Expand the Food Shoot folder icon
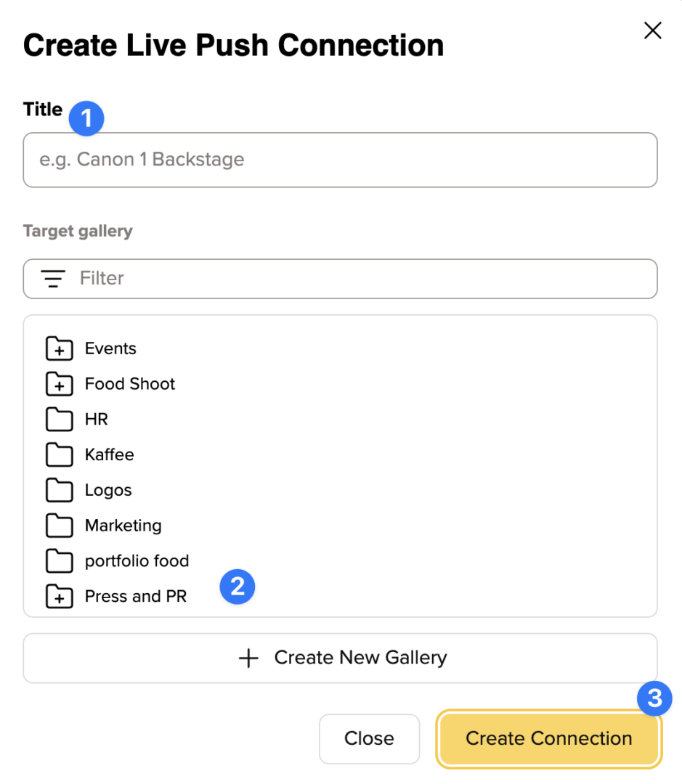This screenshot has width=682, height=784. [59, 385]
